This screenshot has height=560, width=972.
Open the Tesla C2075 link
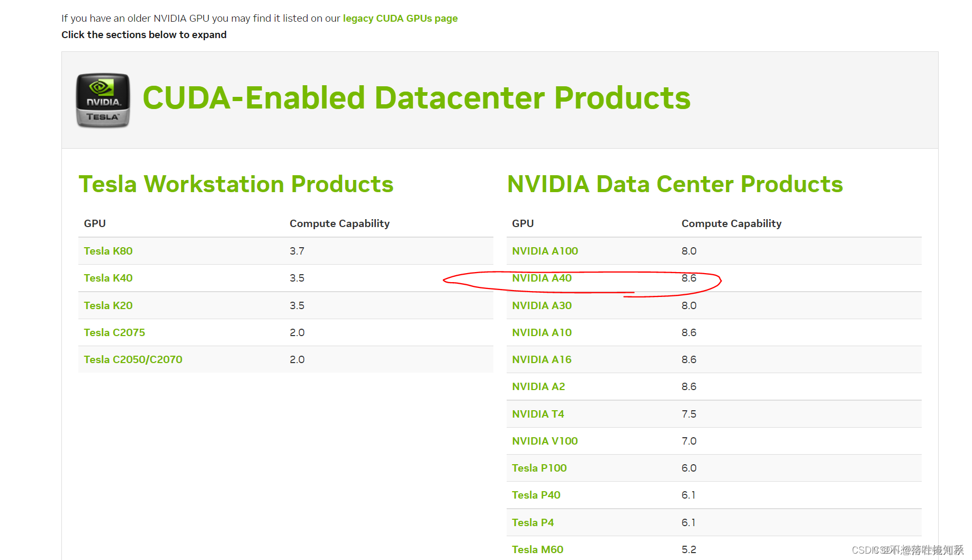pos(114,332)
